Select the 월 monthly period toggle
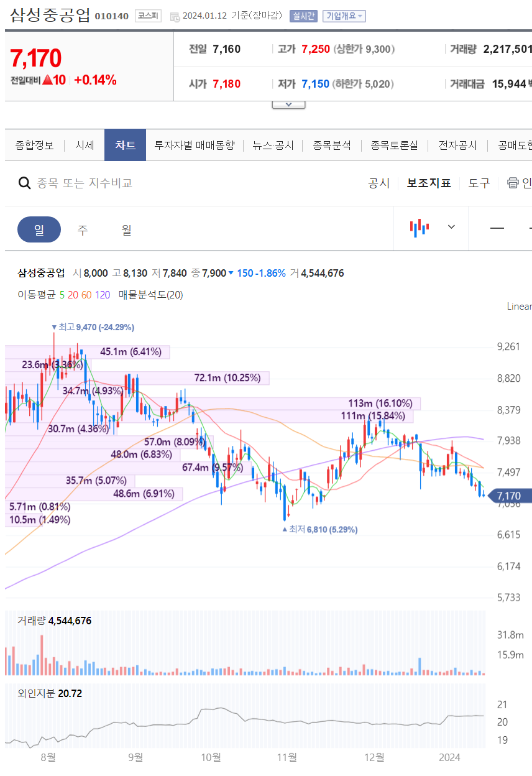This screenshot has height=776, width=532. click(127, 229)
